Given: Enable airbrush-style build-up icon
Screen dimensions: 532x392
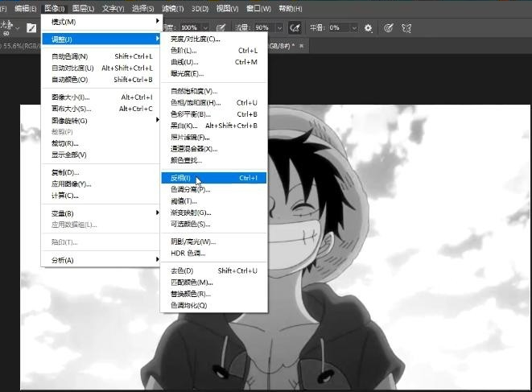Looking at the screenshot, I should pos(295,27).
